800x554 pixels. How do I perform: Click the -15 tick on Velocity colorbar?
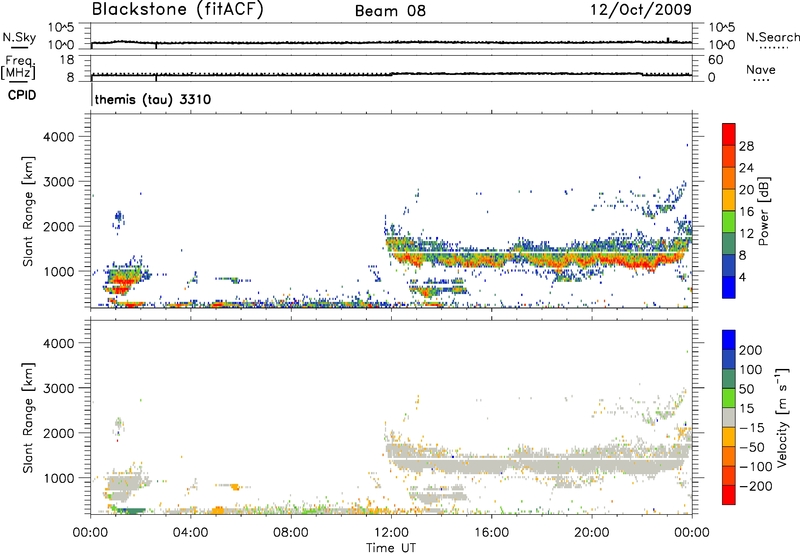coord(752,428)
